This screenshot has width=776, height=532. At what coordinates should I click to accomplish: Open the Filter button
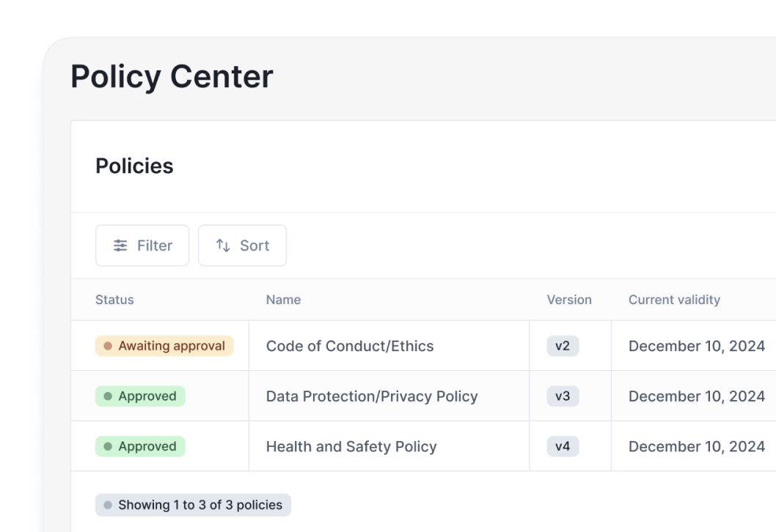[x=142, y=245]
